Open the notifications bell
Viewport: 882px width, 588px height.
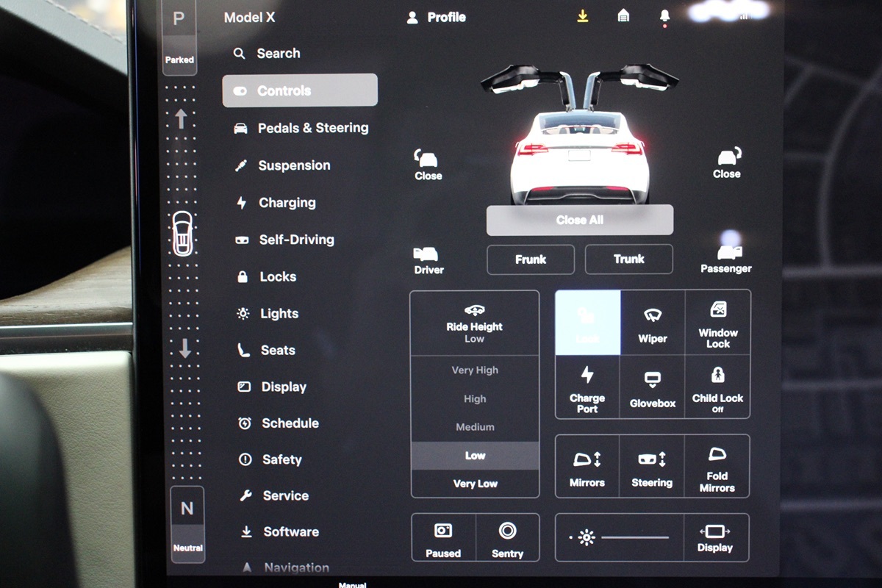(664, 16)
